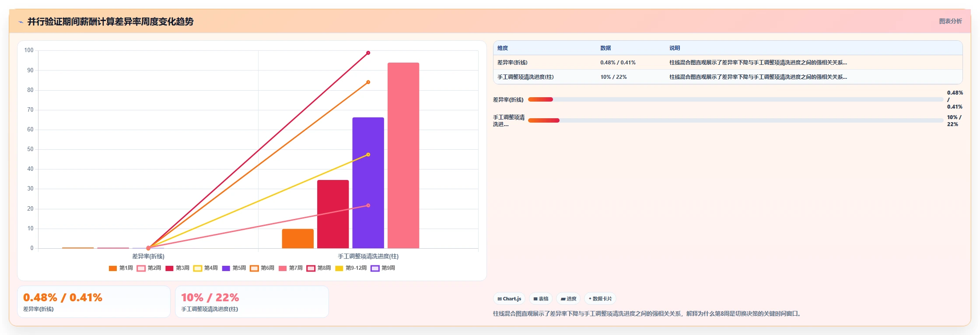The width and height of the screenshot is (980, 335).
Task: Toggle the 第3周 legend item
Action: coord(177,268)
